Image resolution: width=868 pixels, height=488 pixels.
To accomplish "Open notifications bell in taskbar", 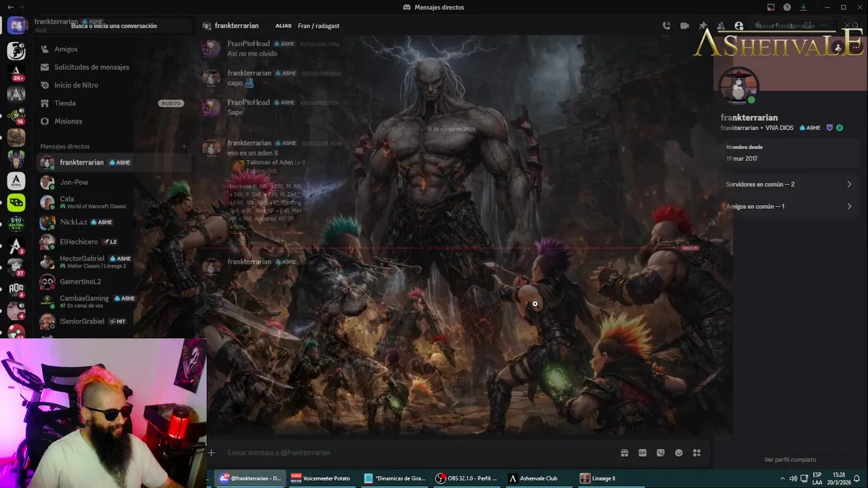I will (x=856, y=479).
